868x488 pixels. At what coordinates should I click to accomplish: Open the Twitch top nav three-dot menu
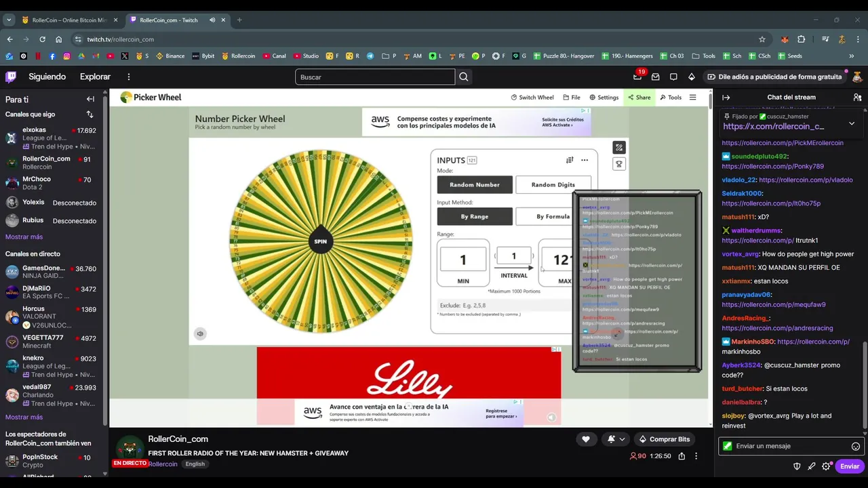(129, 77)
